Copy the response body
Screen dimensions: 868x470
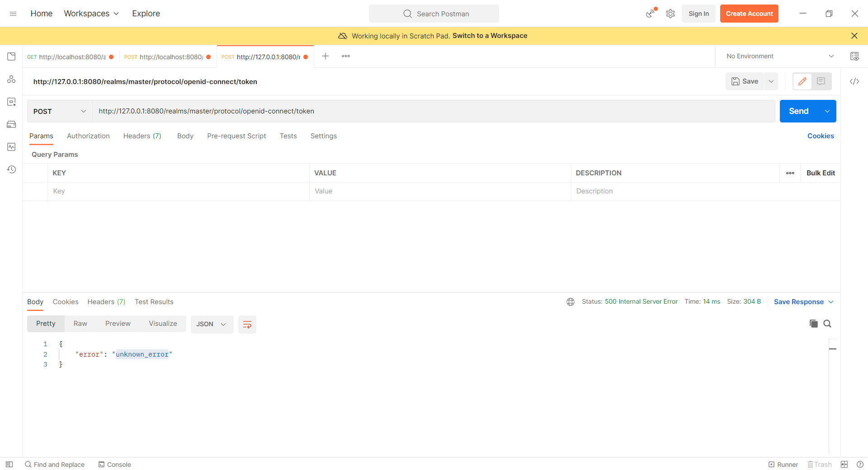[814, 324]
